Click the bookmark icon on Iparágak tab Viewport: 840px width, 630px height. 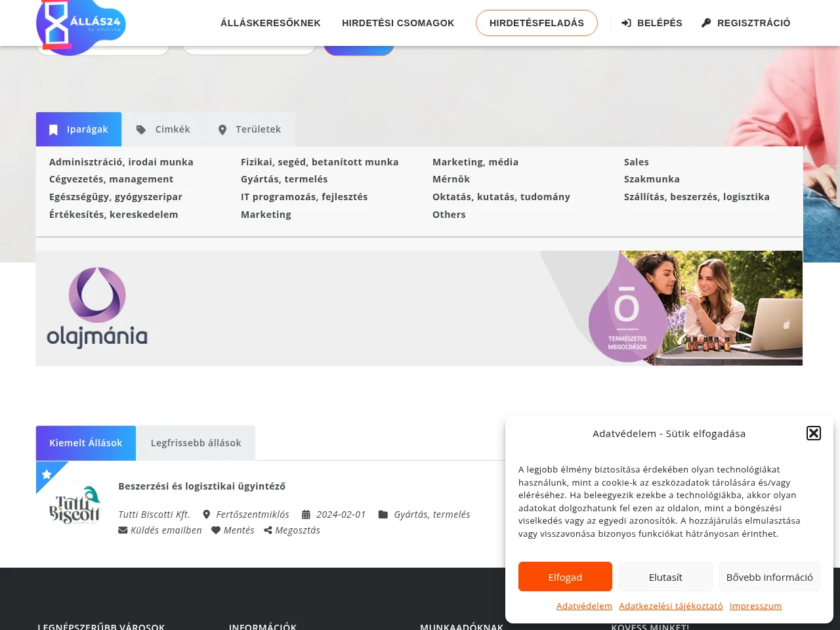[54, 130]
